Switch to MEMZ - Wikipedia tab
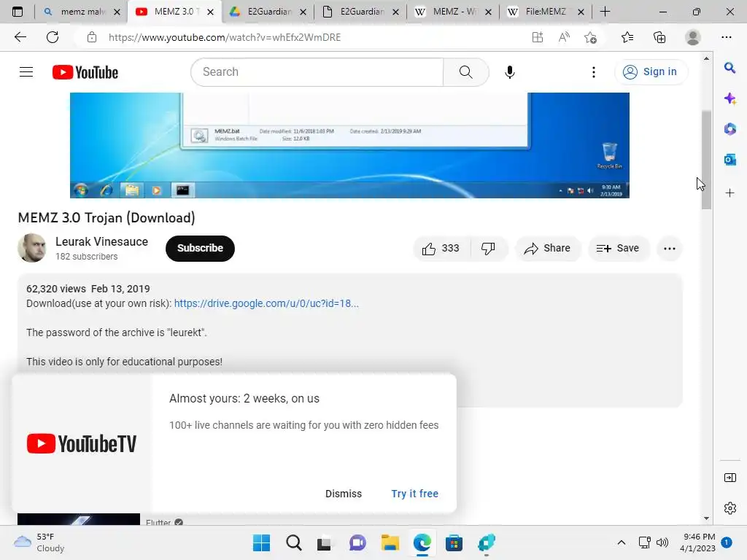The image size is (747, 560). click(x=454, y=12)
